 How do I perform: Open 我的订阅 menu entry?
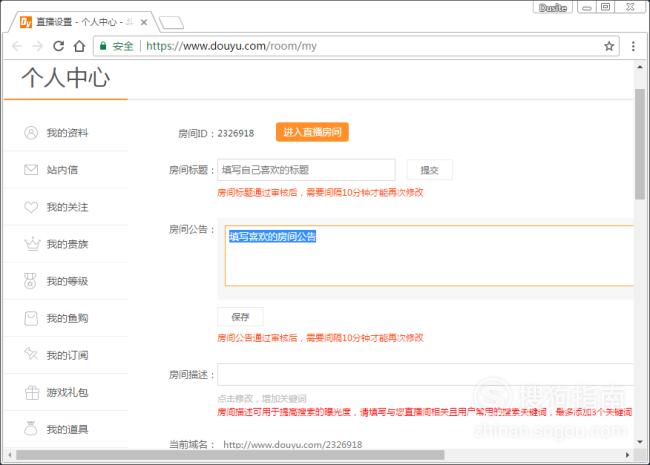[x=67, y=355]
